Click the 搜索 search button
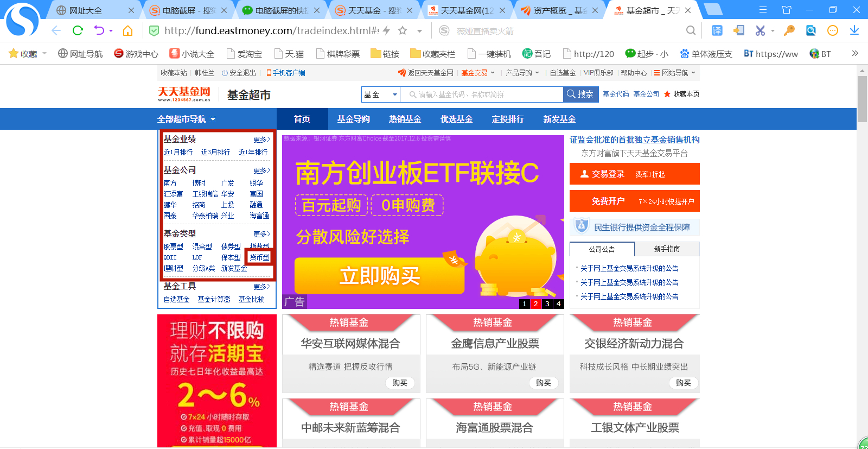This screenshot has width=868, height=449. pyautogui.click(x=580, y=94)
